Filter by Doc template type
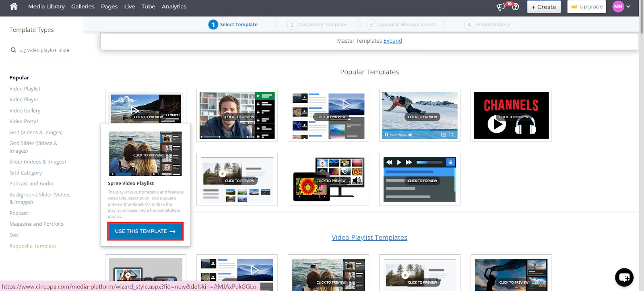This screenshot has height=291, width=644. click(x=14, y=235)
